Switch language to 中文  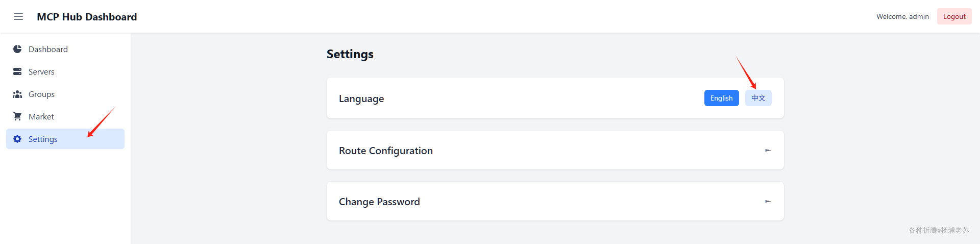(x=758, y=98)
